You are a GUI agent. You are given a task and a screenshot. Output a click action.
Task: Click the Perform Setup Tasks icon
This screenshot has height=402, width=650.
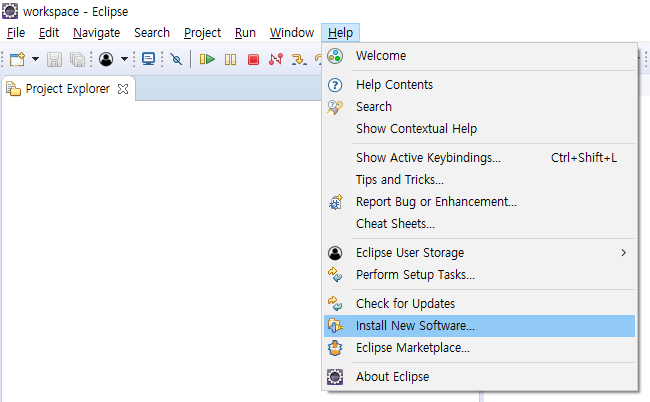335,274
